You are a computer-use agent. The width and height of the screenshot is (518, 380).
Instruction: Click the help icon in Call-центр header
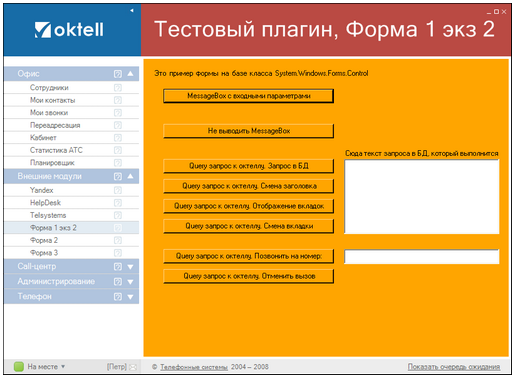(118, 267)
